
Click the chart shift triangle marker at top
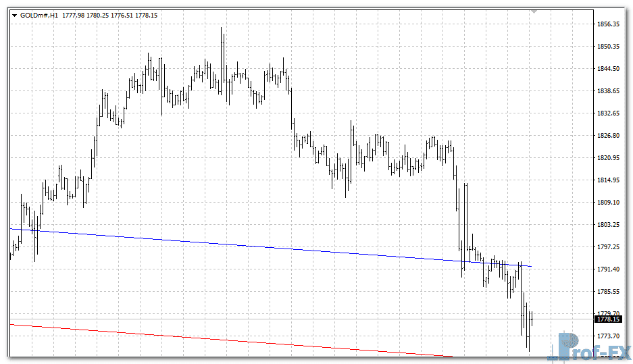[x=534, y=12]
